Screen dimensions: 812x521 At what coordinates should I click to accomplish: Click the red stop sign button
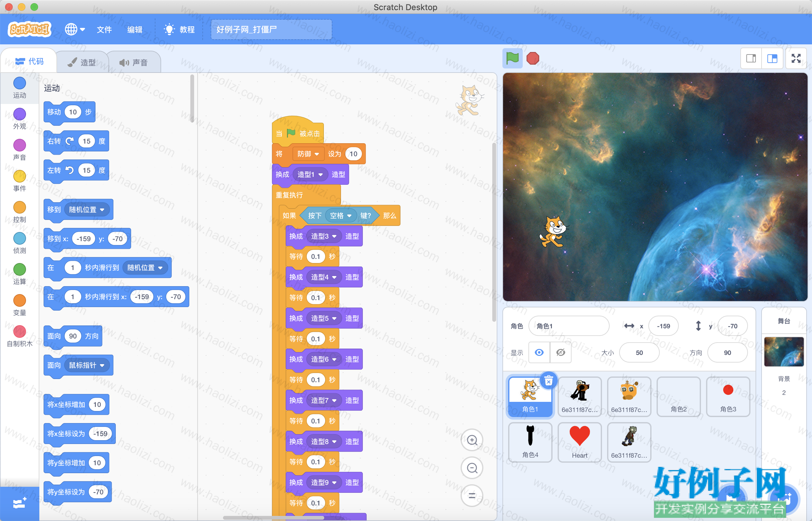[x=533, y=58]
